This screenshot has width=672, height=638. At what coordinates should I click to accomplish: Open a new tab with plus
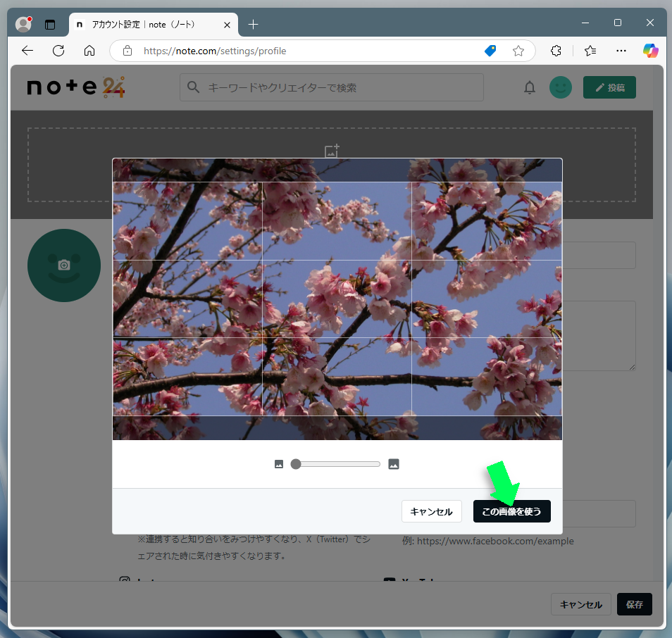point(254,25)
